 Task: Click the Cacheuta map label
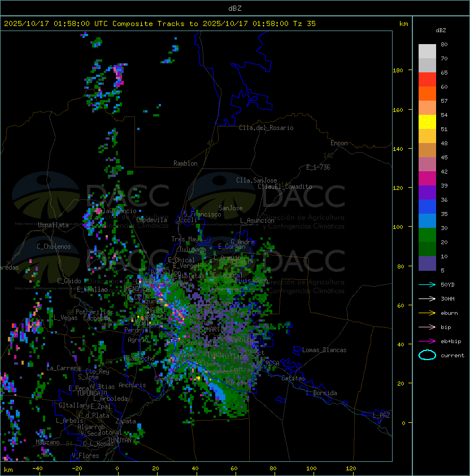coord(97,318)
